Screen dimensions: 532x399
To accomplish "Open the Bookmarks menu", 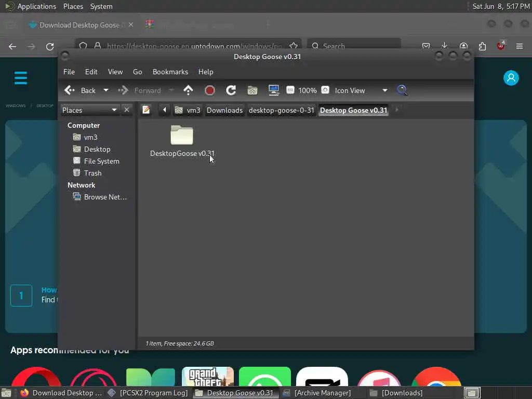I will click(x=170, y=72).
